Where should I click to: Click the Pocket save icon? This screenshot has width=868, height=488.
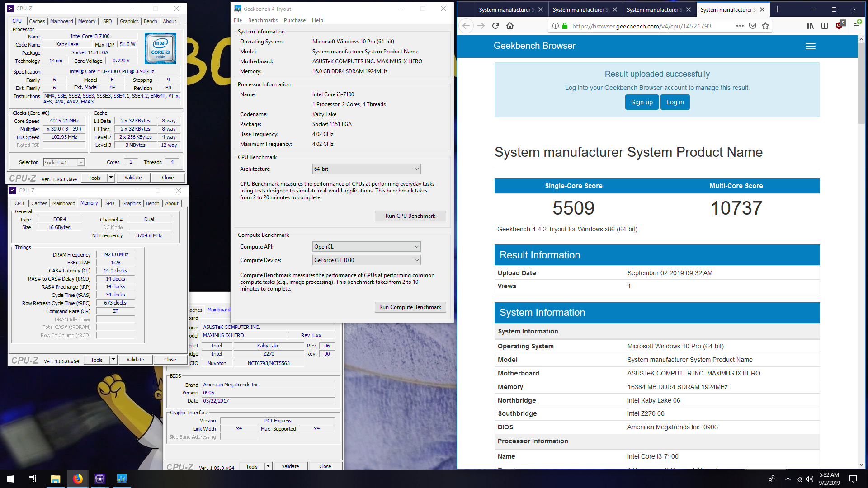point(753,26)
